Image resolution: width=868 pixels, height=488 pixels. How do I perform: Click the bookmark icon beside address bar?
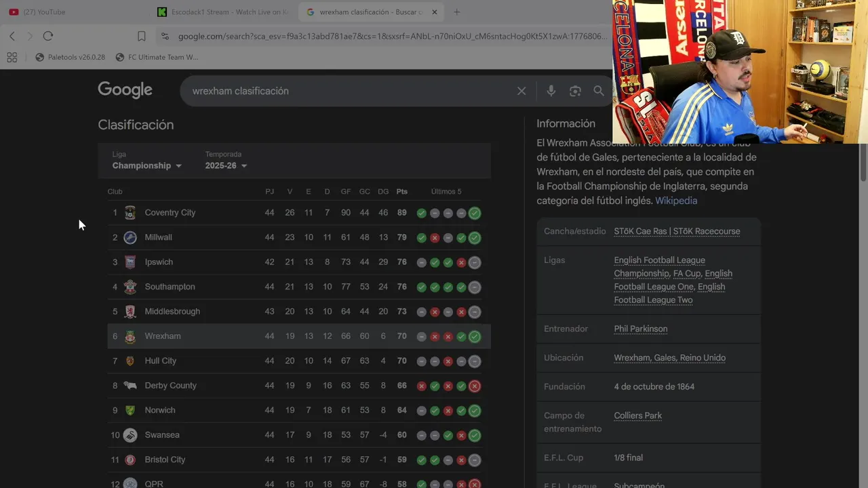142,36
